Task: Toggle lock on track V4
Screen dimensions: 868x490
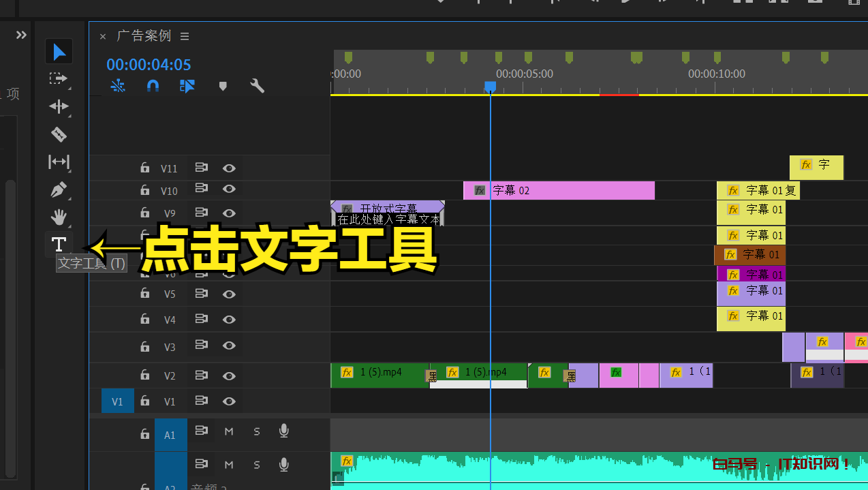Action: click(144, 320)
